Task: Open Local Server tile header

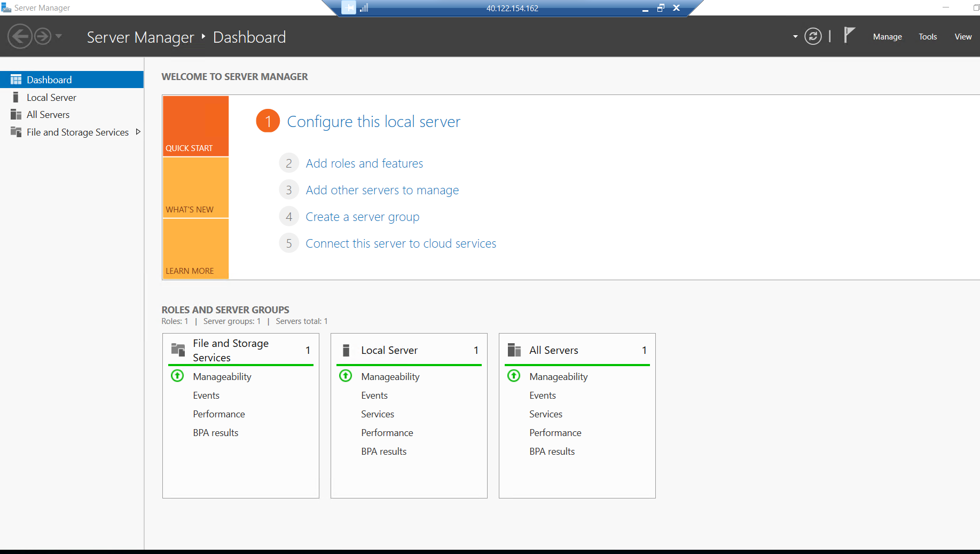Action: pyautogui.click(x=409, y=350)
